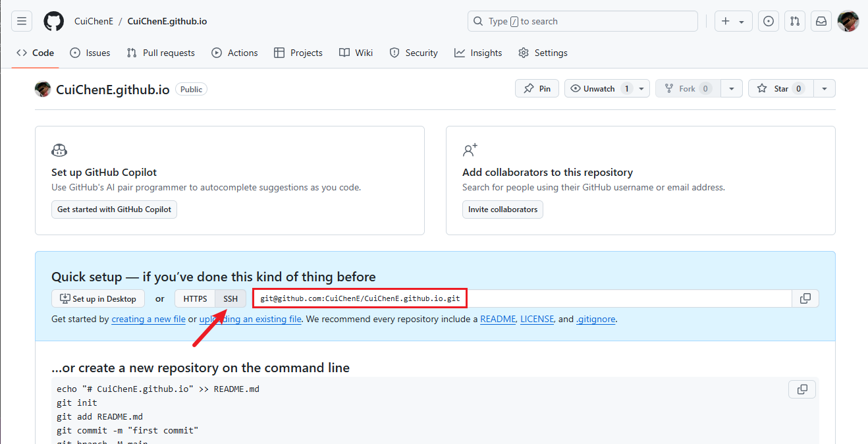Click Get started with GitHub Copilot

[114, 209]
